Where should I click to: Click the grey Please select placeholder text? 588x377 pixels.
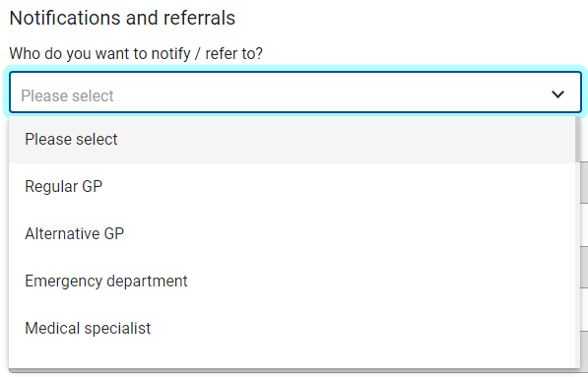(x=67, y=95)
